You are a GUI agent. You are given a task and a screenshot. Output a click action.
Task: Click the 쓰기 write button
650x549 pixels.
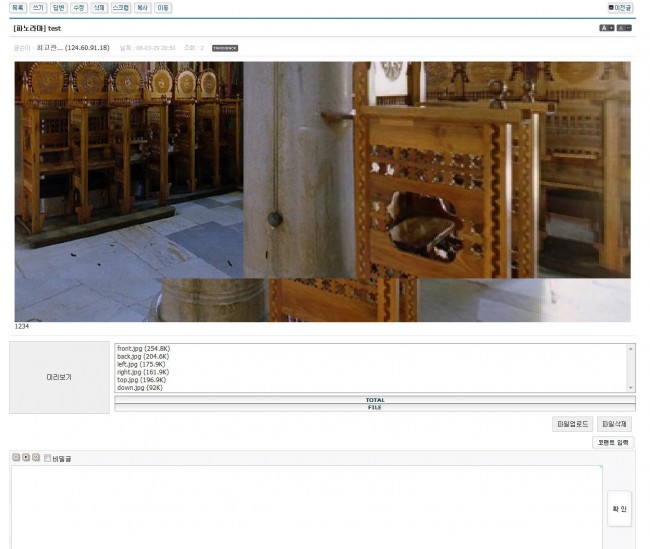(38, 7)
